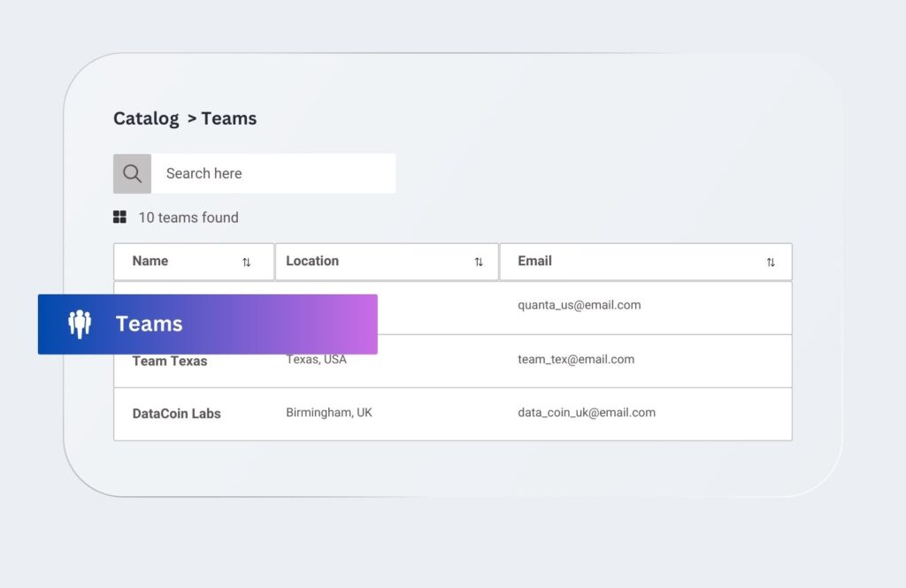Select the DataCoin Labs name cell
The image size is (906, 588).
point(177,414)
